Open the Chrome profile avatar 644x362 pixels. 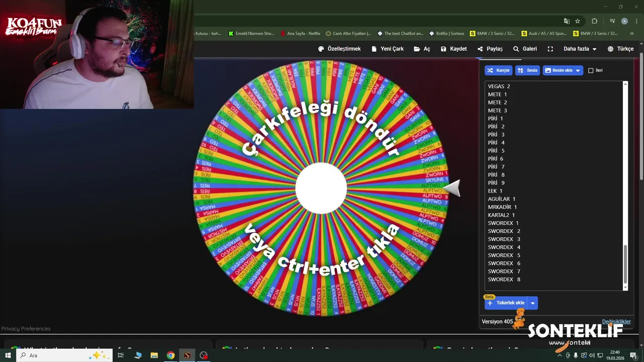click(624, 21)
